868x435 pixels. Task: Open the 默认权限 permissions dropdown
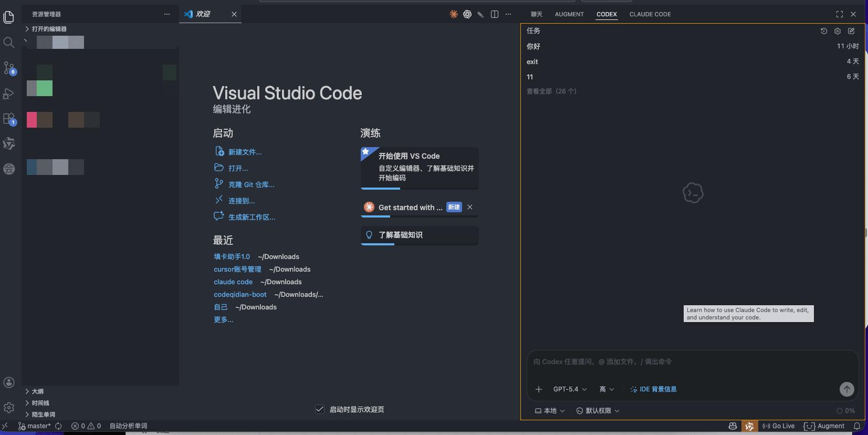click(598, 411)
